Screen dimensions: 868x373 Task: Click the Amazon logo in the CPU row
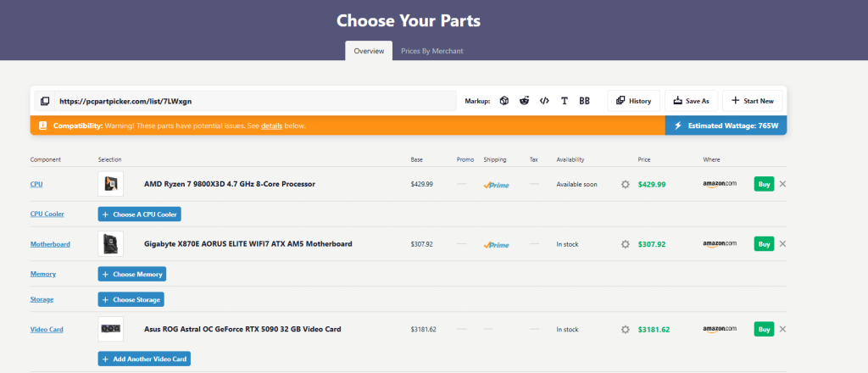pyautogui.click(x=720, y=184)
